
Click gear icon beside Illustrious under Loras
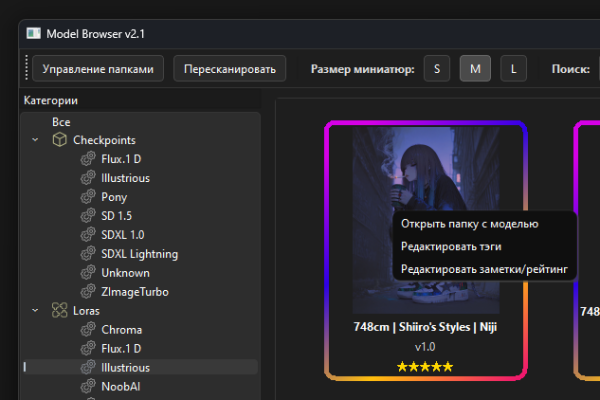(x=88, y=367)
